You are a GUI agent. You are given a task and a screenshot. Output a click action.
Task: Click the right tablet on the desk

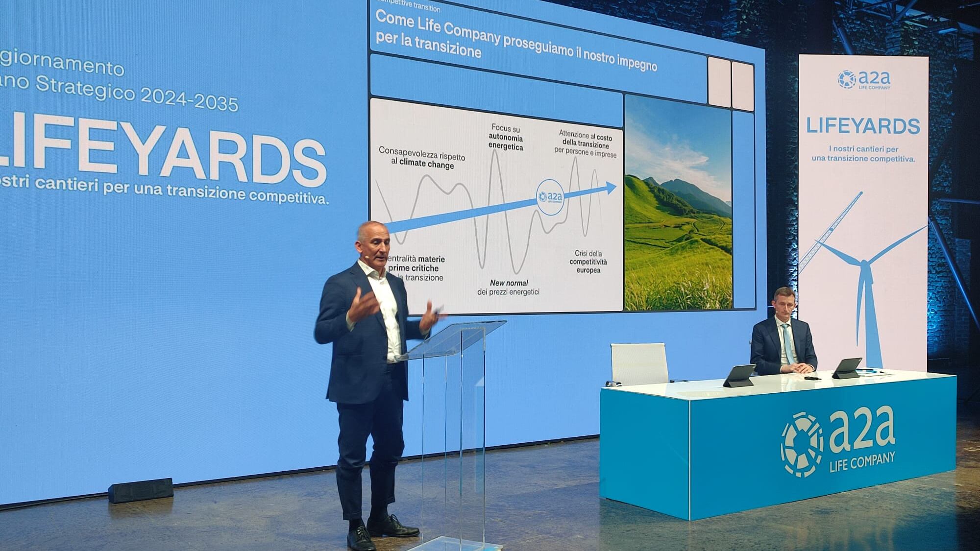click(x=847, y=368)
